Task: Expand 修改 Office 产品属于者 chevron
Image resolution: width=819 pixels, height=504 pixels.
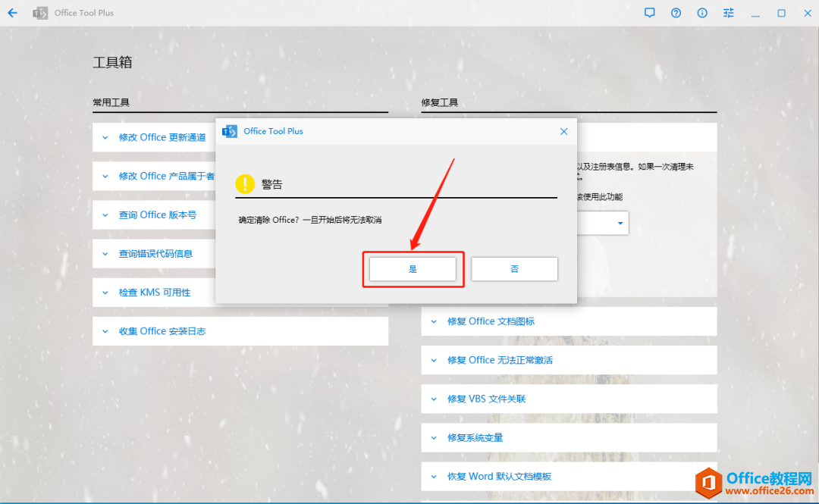Action: [105, 176]
